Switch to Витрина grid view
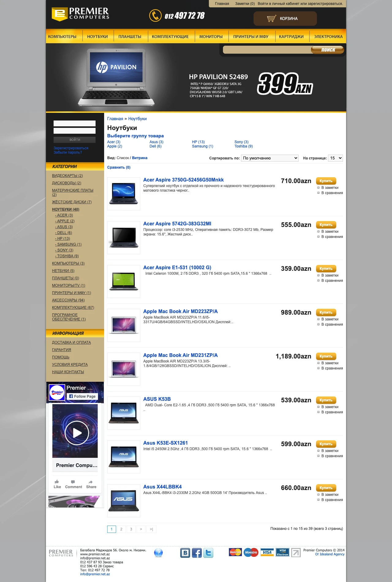Viewport: 392px width, 582px height. click(x=140, y=158)
